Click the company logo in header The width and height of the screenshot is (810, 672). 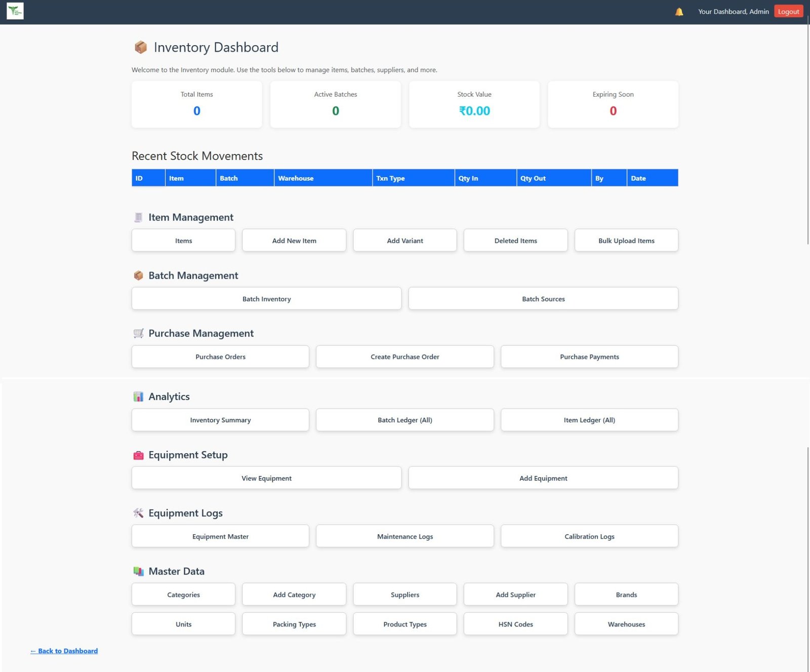pyautogui.click(x=15, y=11)
